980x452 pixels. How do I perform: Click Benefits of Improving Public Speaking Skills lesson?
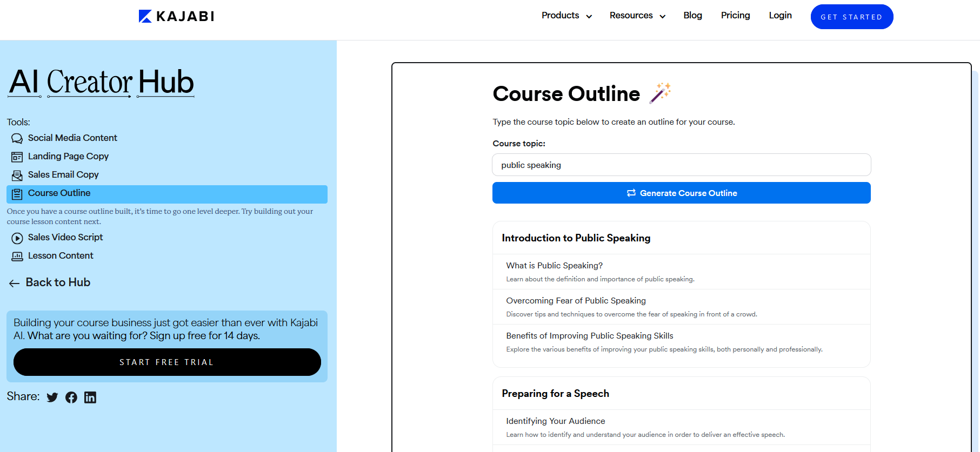pos(589,336)
